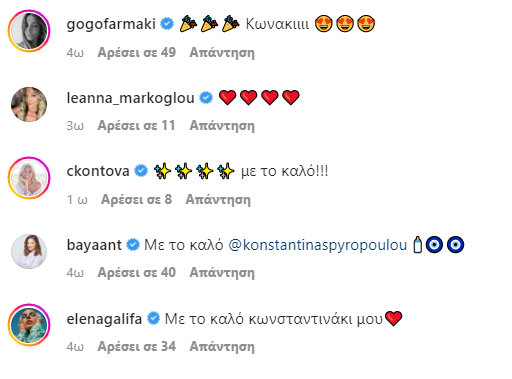The image size is (512, 379).
Task: Open the gogofarmaki username link
Action: (x=111, y=24)
